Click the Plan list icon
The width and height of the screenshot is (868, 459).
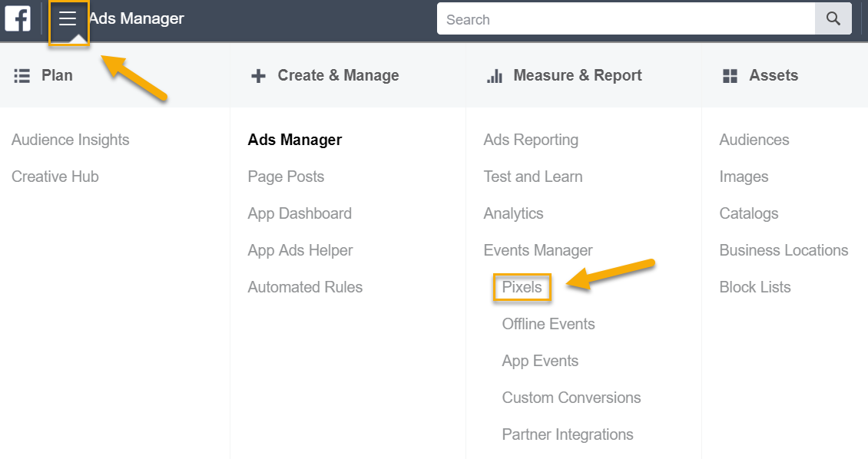pyautogui.click(x=22, y=76)
